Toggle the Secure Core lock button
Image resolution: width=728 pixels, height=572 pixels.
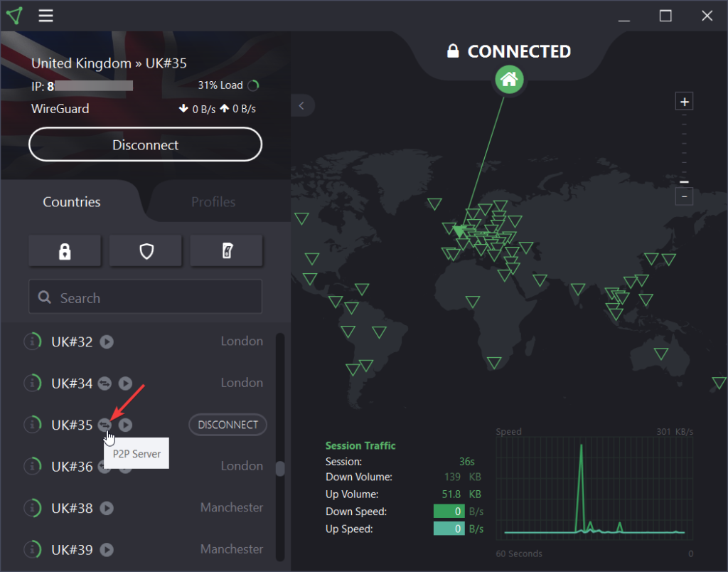click(x=65, y=250)
